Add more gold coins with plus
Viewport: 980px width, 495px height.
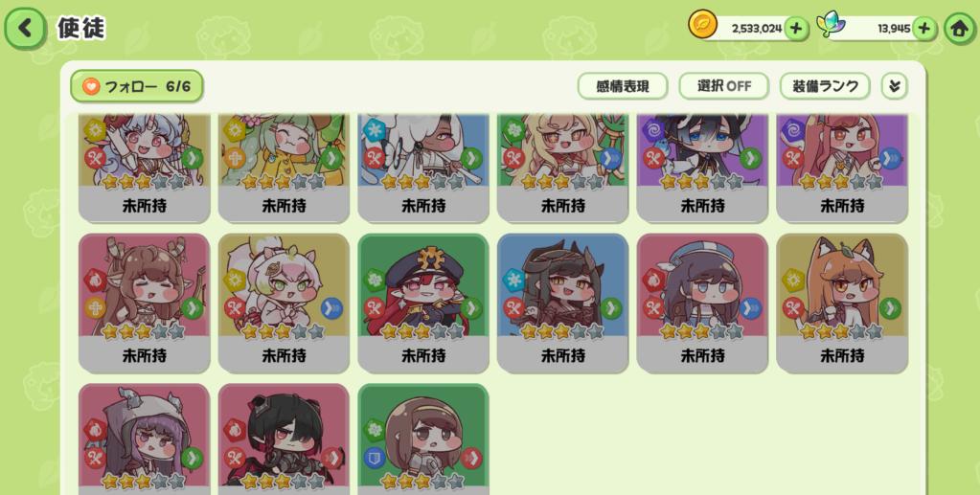[796, 29]
